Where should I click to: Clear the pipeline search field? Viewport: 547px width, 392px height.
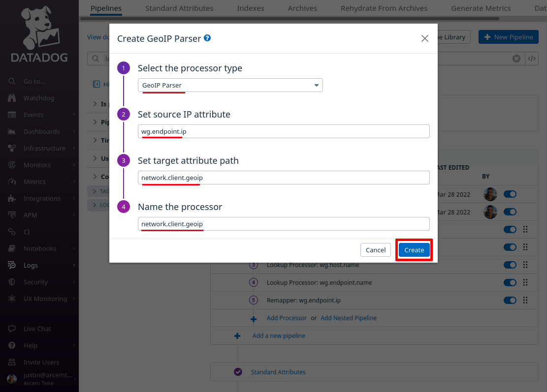[516, 59]
